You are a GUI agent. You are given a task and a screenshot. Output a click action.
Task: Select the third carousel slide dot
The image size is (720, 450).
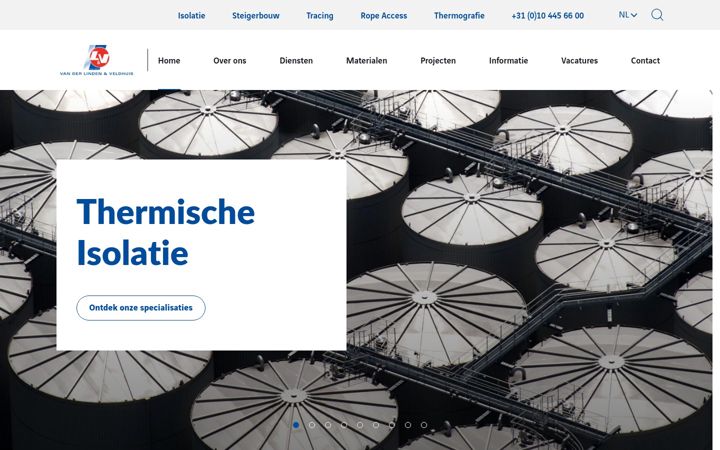(328, 425)
